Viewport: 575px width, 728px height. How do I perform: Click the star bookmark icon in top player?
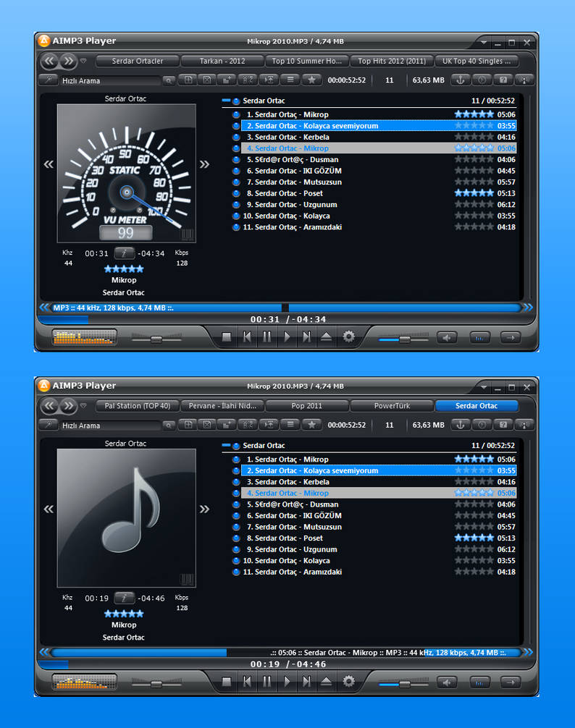pyautogui.click(x=311, y=80)
